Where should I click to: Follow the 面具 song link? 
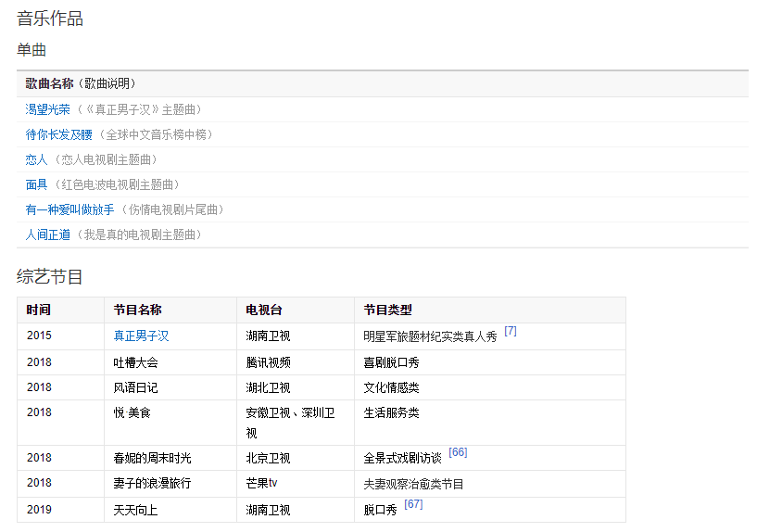36,184
